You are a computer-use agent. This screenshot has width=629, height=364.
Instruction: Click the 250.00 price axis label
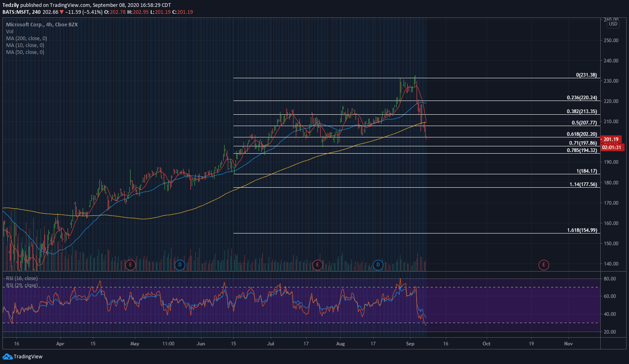coord(611,41)
